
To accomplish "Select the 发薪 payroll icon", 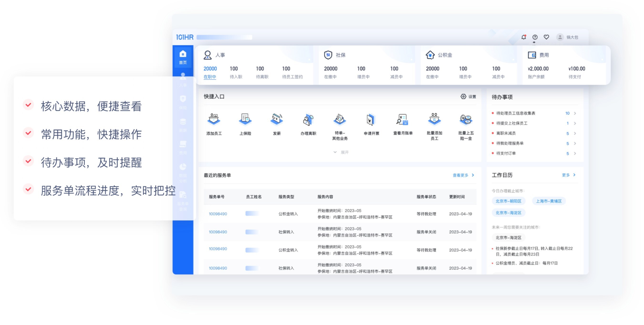I will coord(276,120).
